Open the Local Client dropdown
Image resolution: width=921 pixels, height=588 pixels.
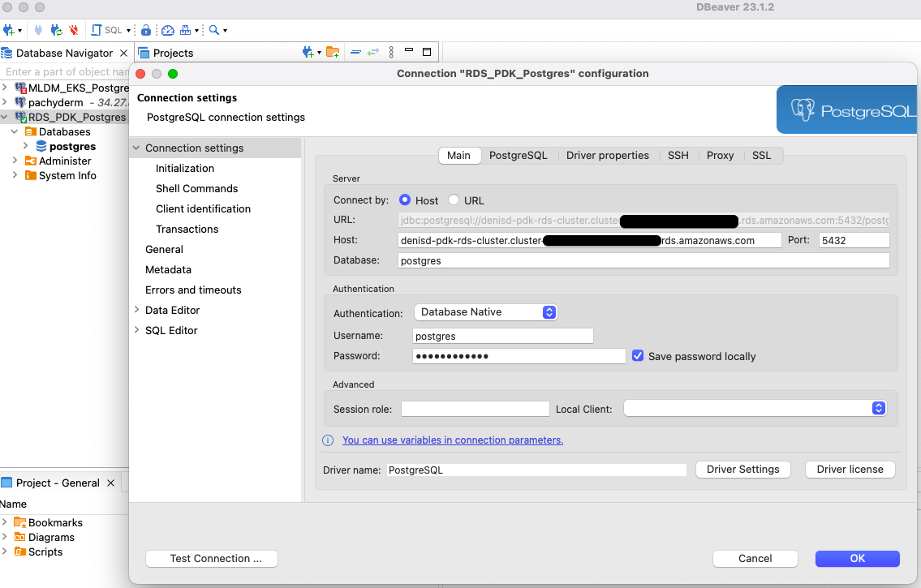755,409
